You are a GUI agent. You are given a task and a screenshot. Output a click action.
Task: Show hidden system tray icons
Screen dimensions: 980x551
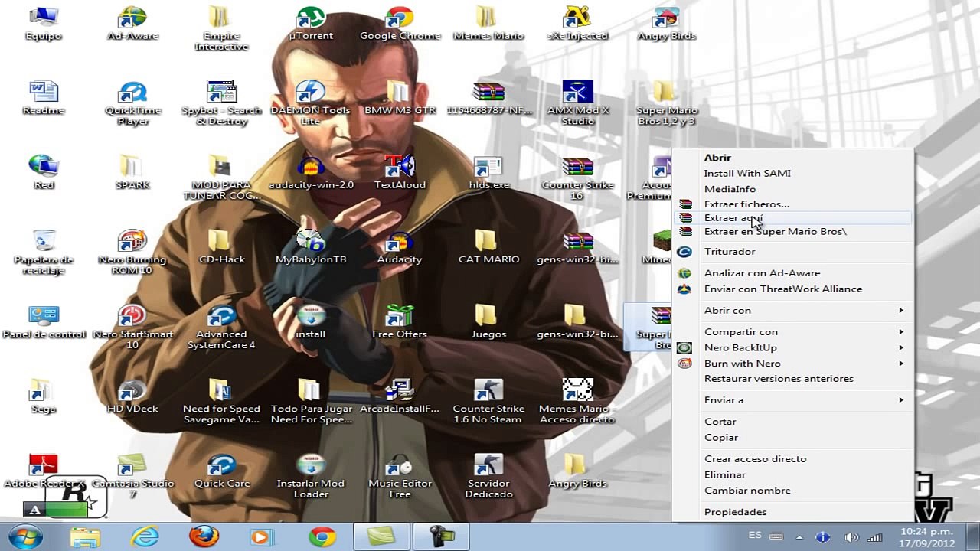[799, 537]
